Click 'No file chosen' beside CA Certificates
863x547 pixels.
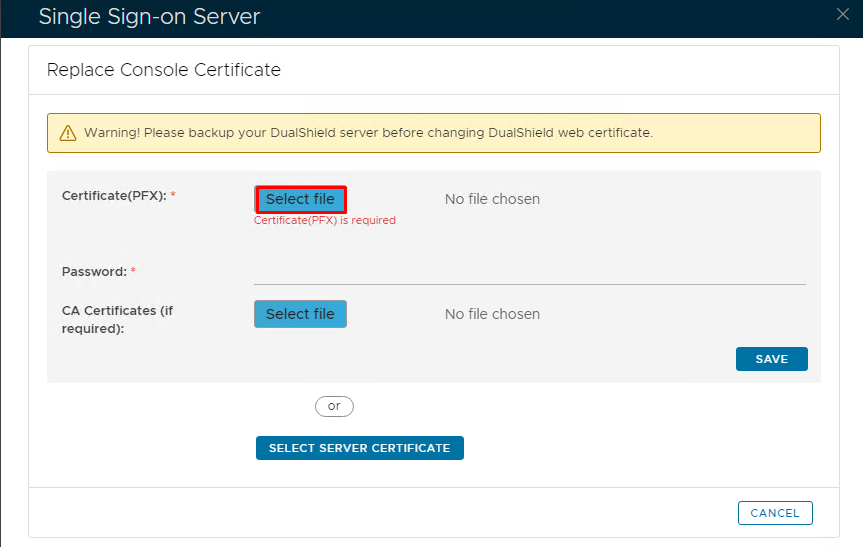pos(492,314)
